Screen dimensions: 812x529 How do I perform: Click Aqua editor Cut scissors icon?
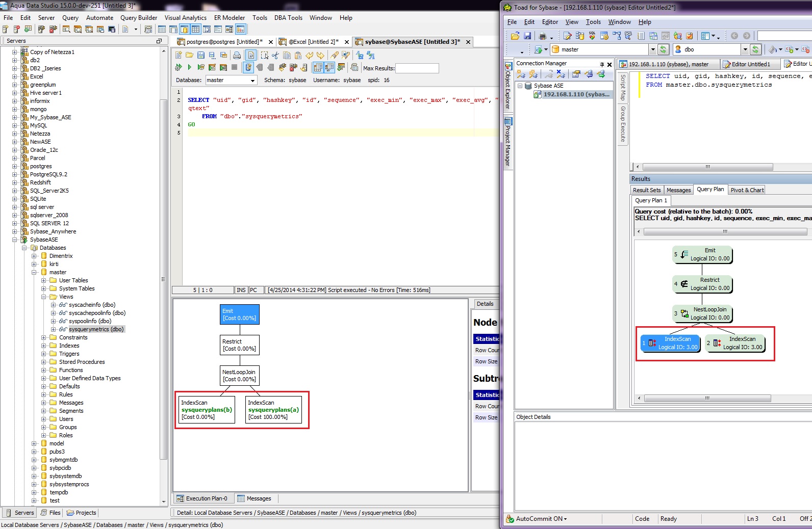[275, 55]
